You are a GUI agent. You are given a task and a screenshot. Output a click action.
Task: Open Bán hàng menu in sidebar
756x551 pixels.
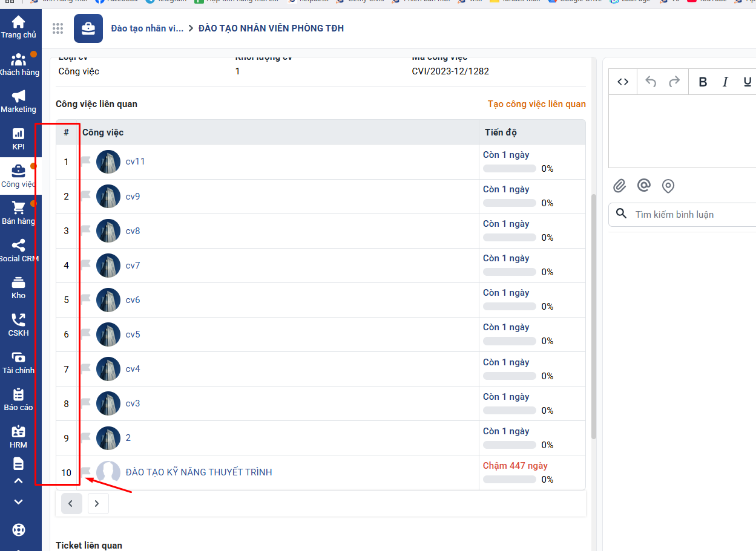[18, 213]
